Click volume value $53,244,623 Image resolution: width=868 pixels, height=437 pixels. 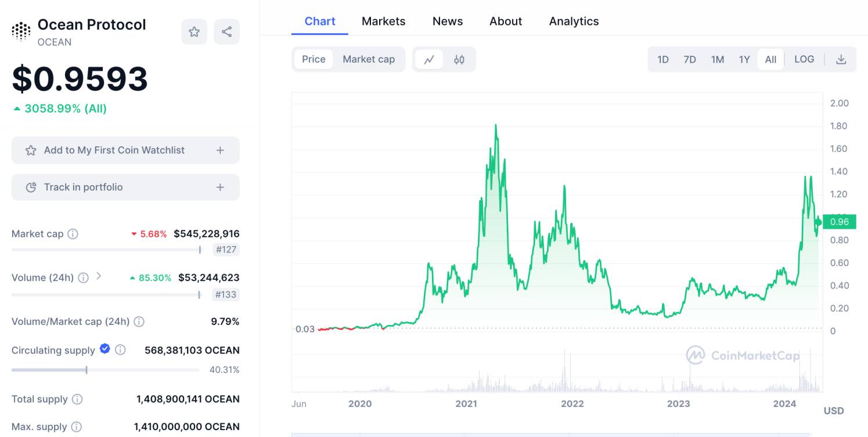209,277
